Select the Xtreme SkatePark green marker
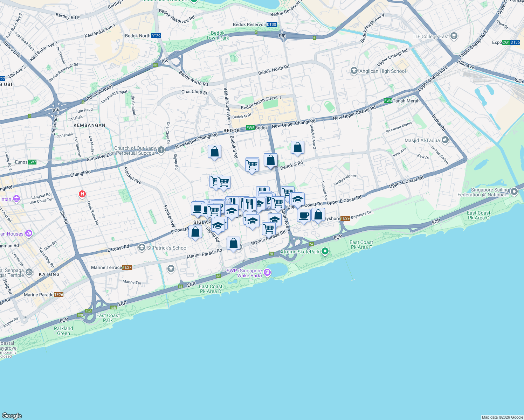Screen dimensions: 524x420 click(325, 251)
